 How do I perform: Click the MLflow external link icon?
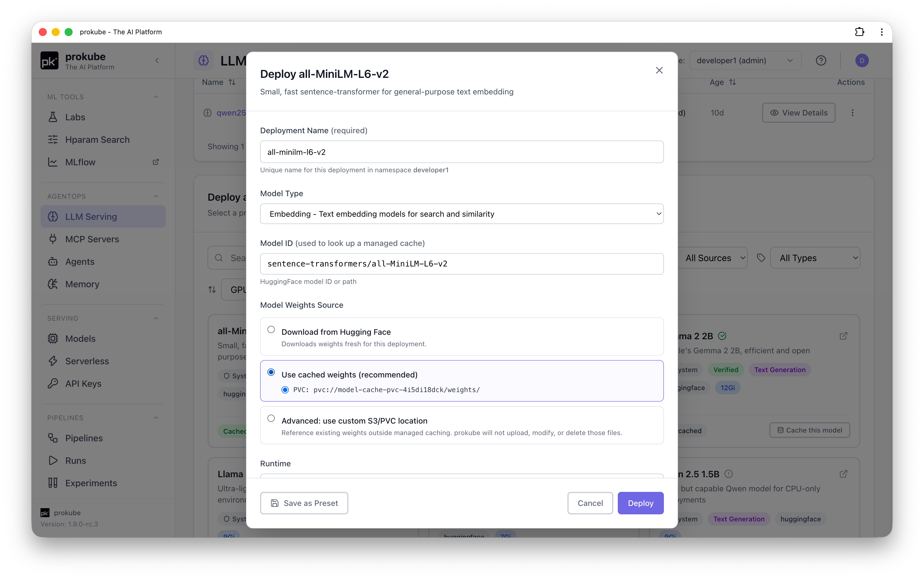[x=155, y=162]
